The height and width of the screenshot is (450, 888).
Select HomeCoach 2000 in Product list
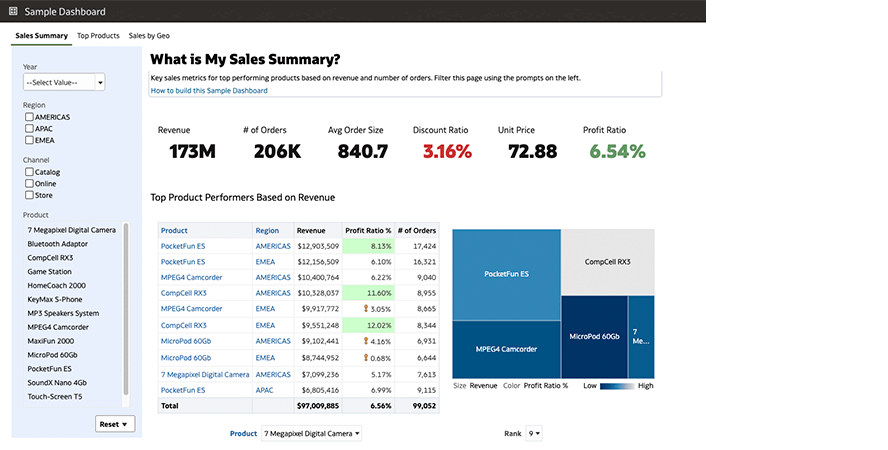57,285
